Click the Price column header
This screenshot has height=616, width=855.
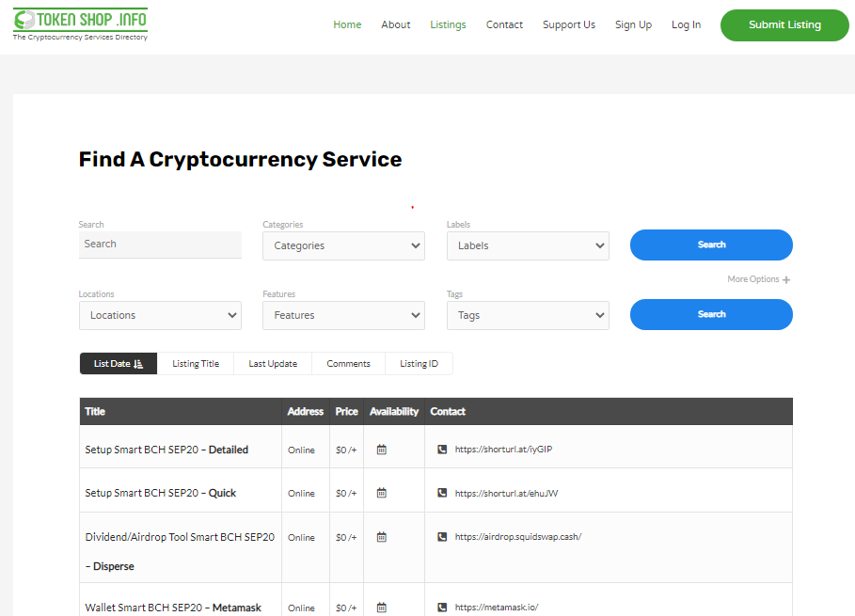pyautogui.click(x=347, y=412)
